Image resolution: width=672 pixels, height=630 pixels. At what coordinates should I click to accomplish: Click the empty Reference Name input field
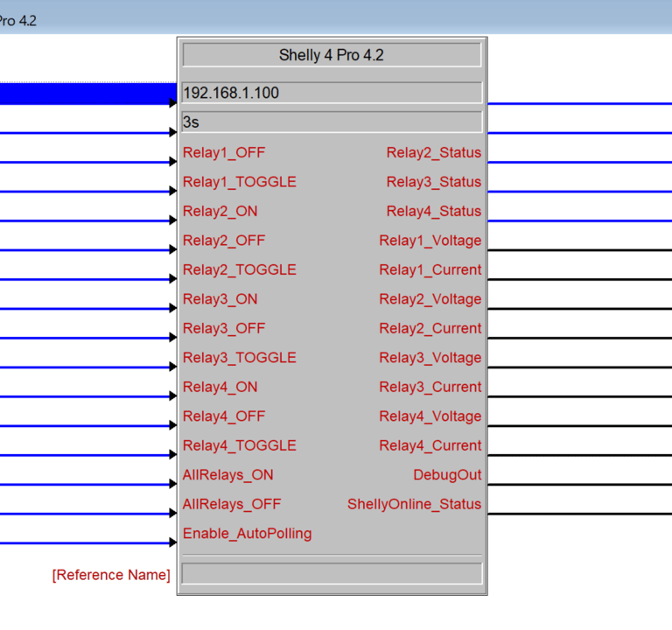point(332,574)
